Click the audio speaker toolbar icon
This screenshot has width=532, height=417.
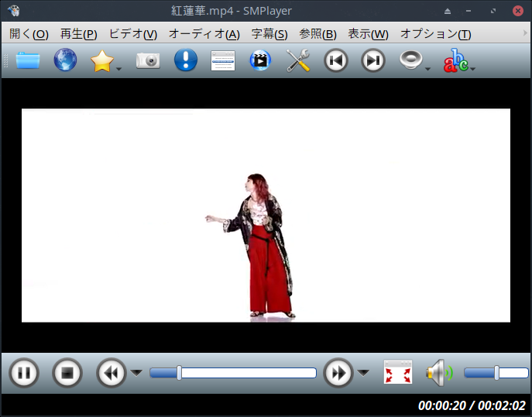(411, 60)
